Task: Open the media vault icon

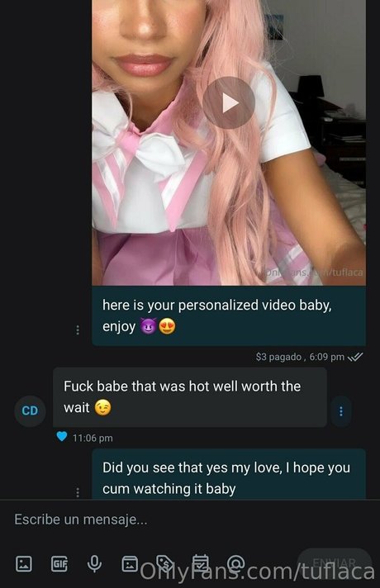Action: coord(130,563)
